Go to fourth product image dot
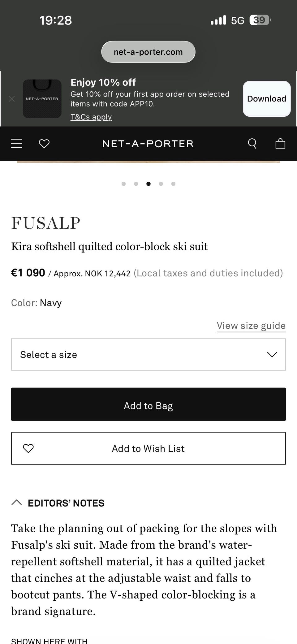 tap(161, 184)
